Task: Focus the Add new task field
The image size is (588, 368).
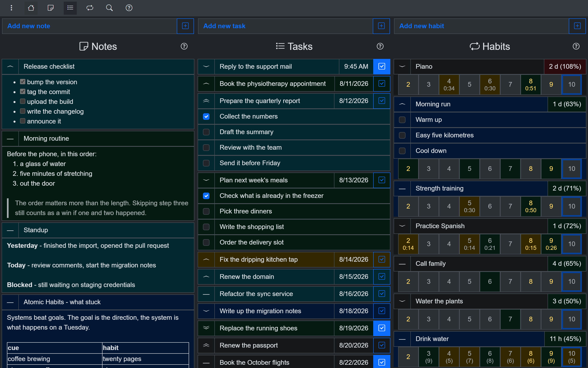Action: [x=285, y=26]
